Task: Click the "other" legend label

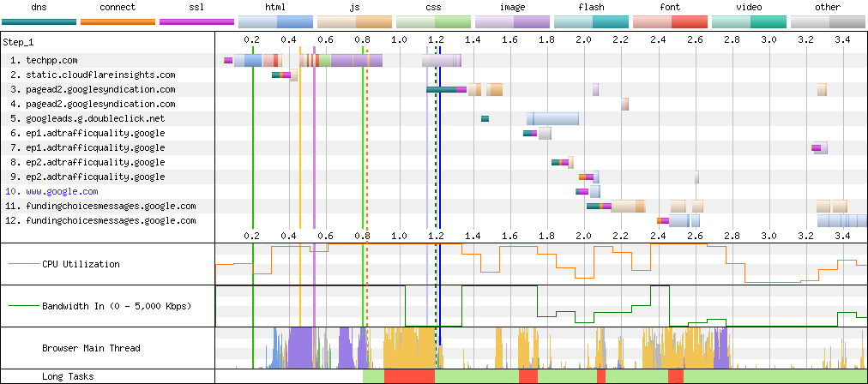Action: click(829, 7)
